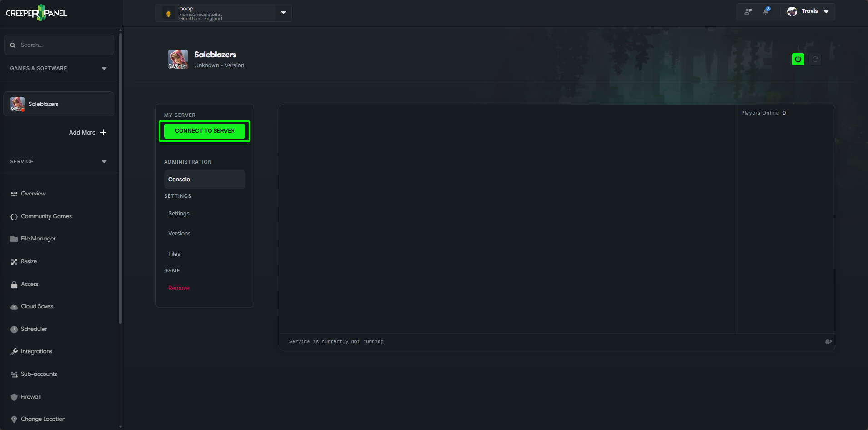Open the Settings menu item
The width and height of the screenshot is (868, 430).
coord(179,214)
